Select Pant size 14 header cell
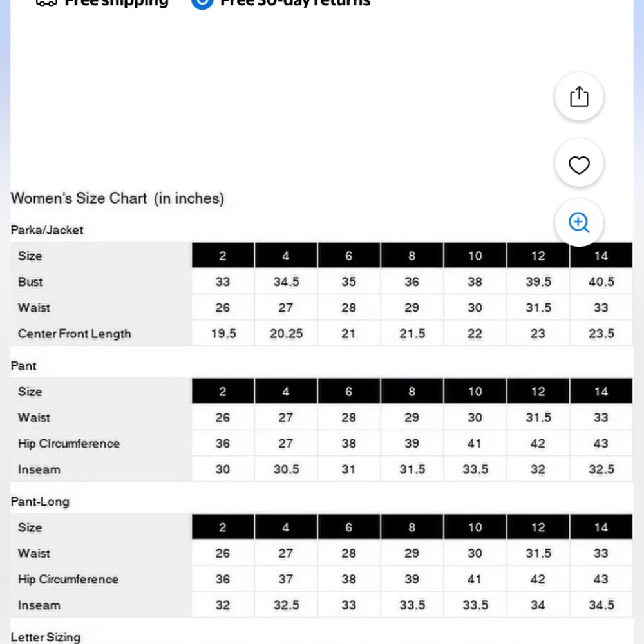644x644 pixels. click(601, 391)
